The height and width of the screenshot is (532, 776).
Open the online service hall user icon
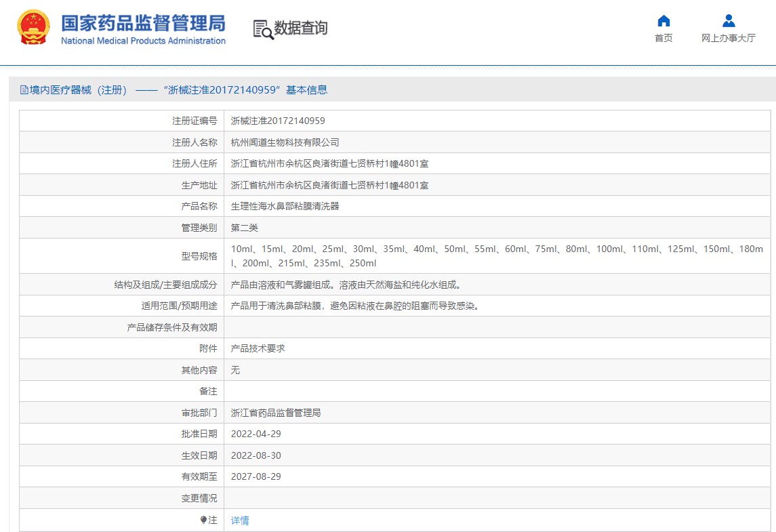click(728, 21)
